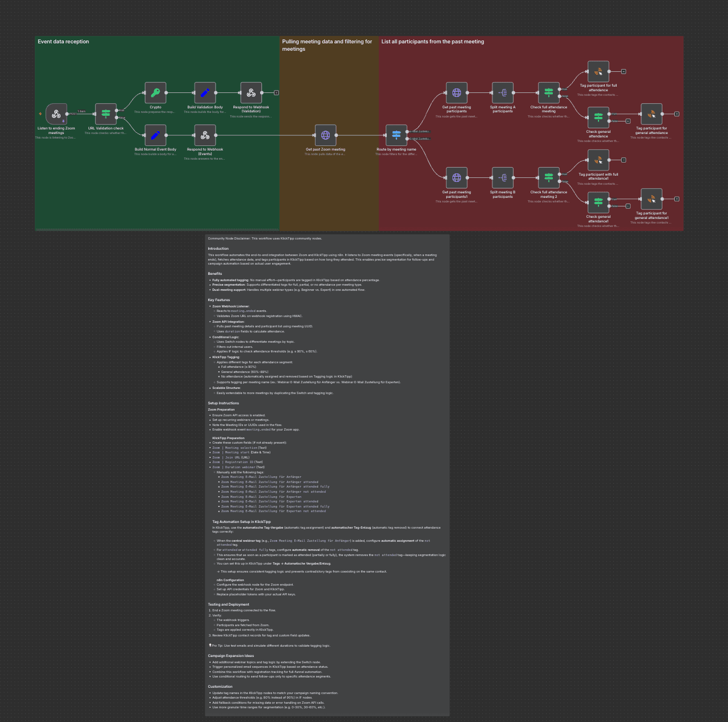Open the Check general attendance node

(598, 117)
